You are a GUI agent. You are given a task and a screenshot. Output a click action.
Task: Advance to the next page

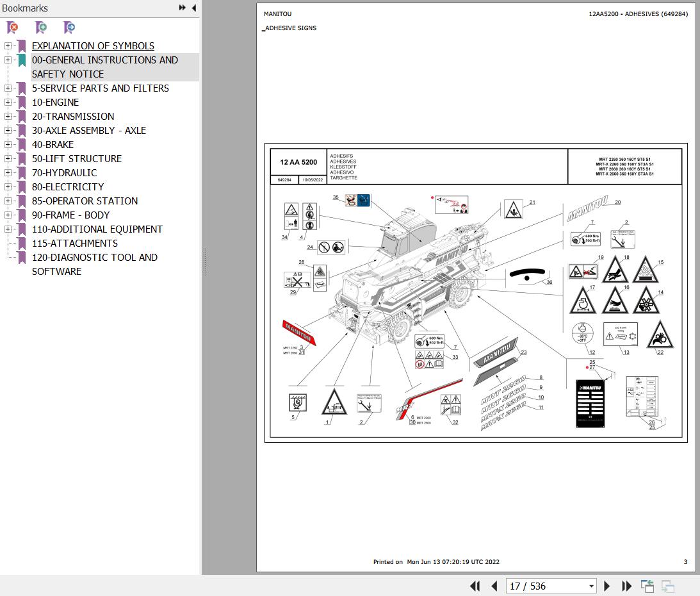[x=607, y=586]
